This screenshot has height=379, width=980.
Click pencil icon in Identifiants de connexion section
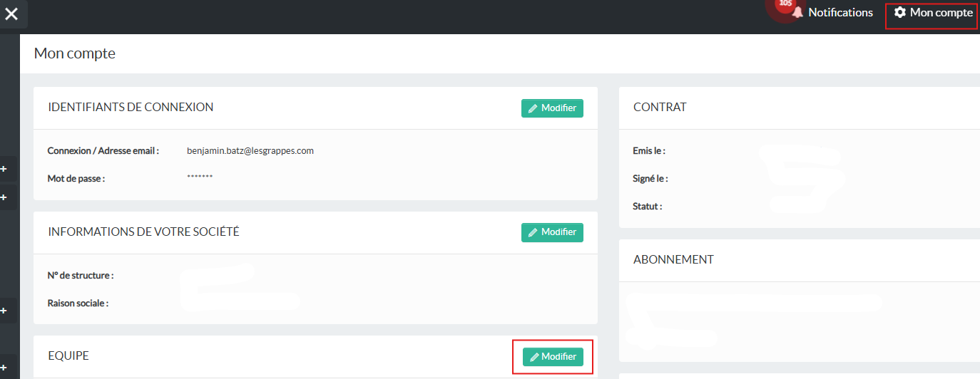click(534, 108)
